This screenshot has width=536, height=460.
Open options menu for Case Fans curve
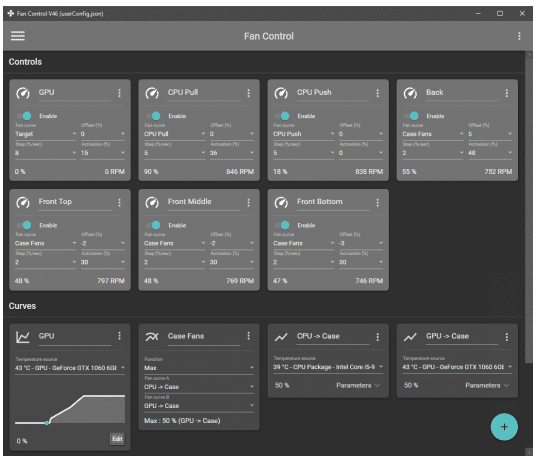point(249,336)
